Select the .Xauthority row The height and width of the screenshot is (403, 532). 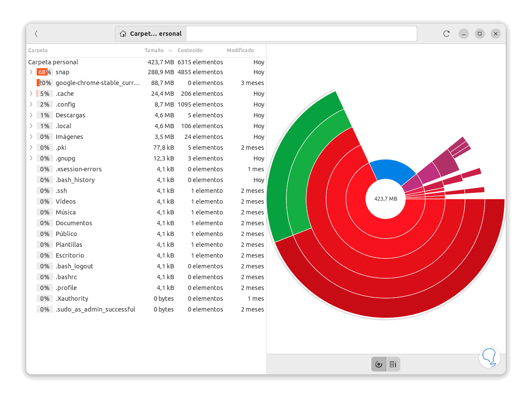(x=146, y=299)
